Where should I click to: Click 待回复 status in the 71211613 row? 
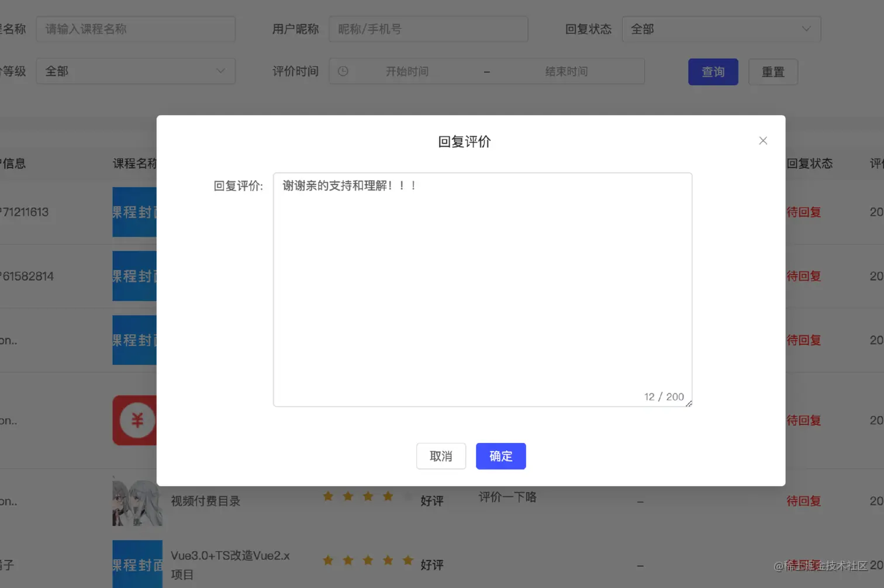point(804,212)
